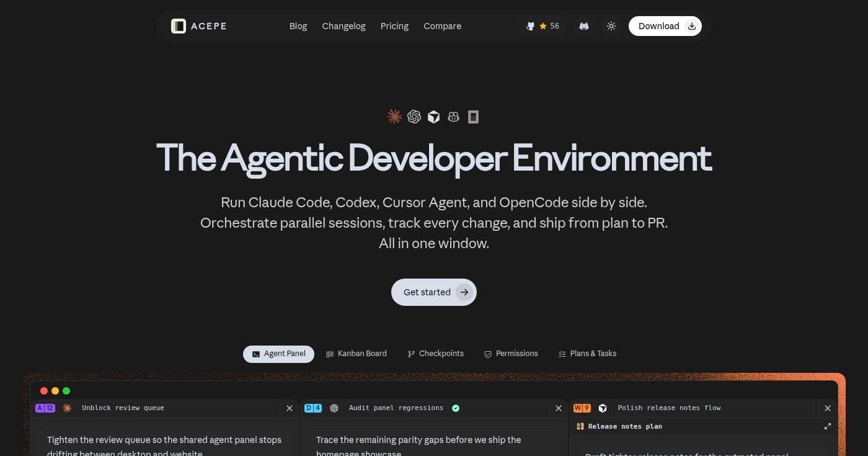Close the Unblock review queue session
The height and width of the screenshot is (456, 868).
pyautogui.click(x=290, y=408)
